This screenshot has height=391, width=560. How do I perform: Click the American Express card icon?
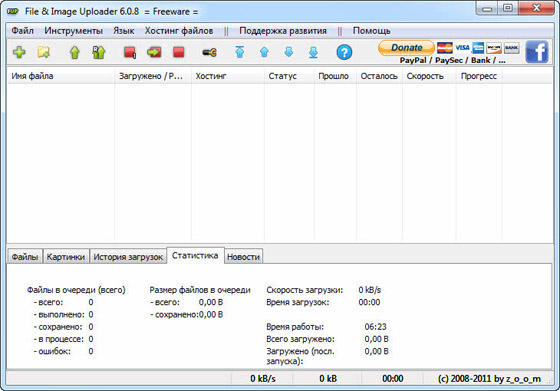(x=478, y=47)
